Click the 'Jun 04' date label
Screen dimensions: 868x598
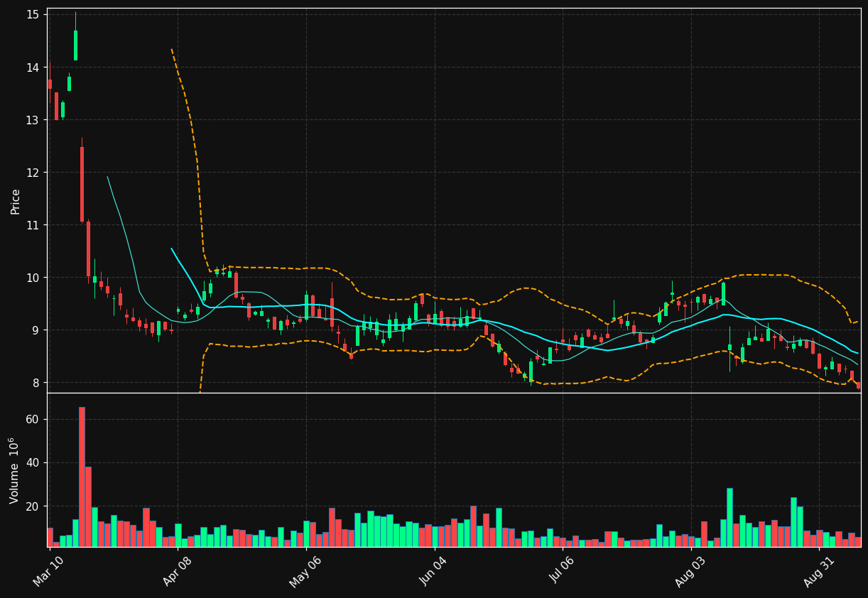[433, 571]
